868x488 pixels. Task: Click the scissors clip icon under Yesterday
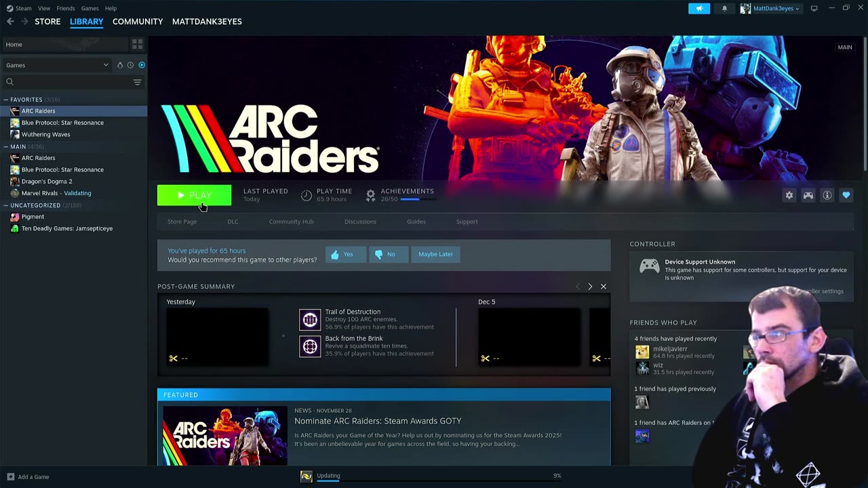pyautogui.click(x=174, y=359)
